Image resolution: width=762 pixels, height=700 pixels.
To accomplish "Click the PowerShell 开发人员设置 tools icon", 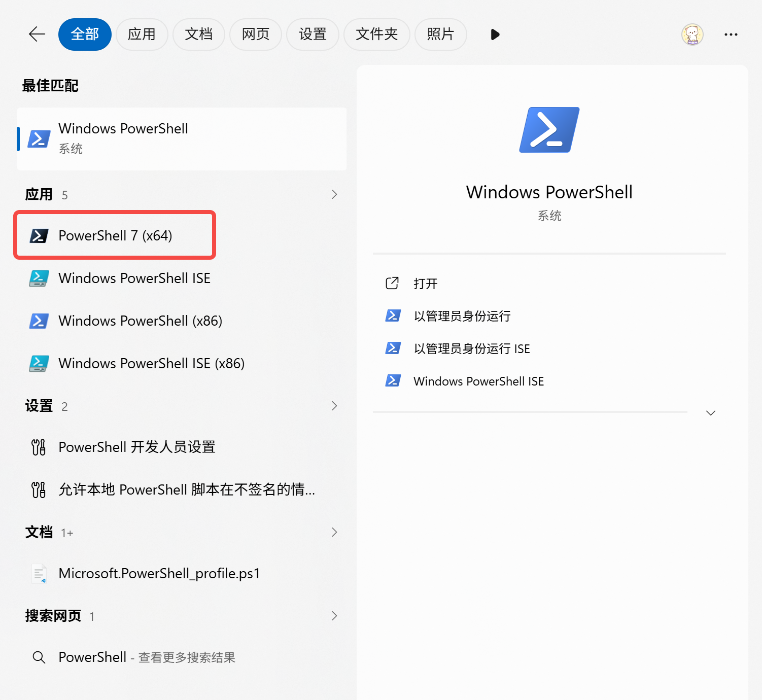I will 39,447.
